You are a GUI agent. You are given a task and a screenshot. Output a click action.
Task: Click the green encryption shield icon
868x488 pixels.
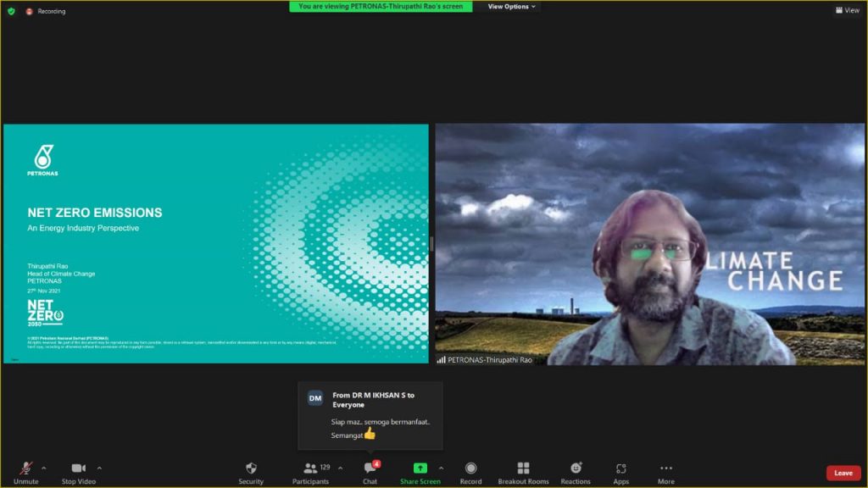coord(11,11)
